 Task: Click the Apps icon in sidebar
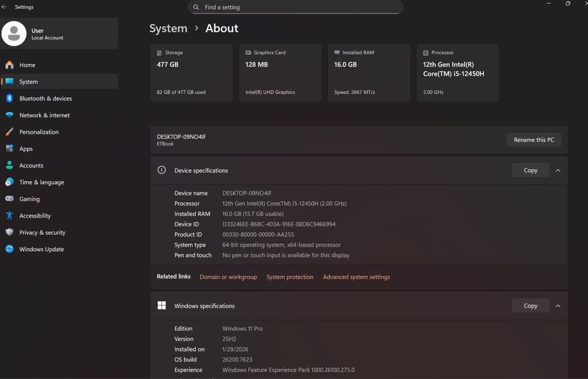[x=9, y=148]
